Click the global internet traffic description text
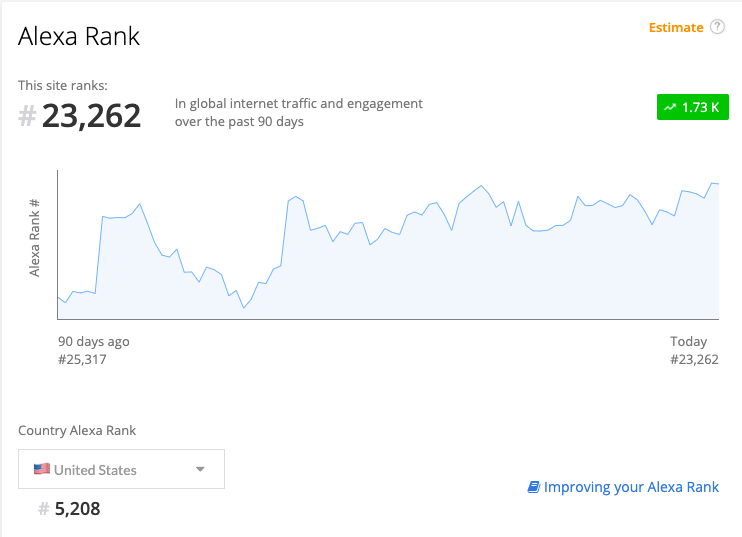Image resolution: width=742 pixels, height=537 pixels. (299, 113)
